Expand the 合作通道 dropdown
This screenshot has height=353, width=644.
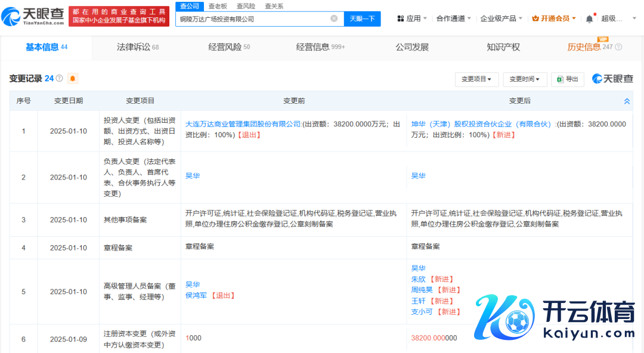point(454,18)
